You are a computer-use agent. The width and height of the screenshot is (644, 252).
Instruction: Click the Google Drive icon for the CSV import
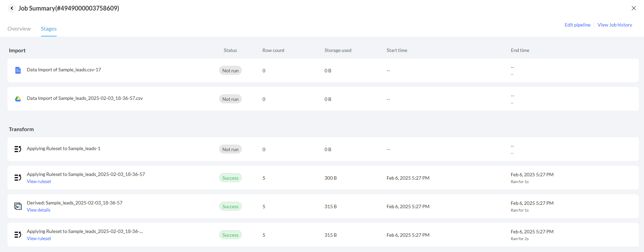18,99
